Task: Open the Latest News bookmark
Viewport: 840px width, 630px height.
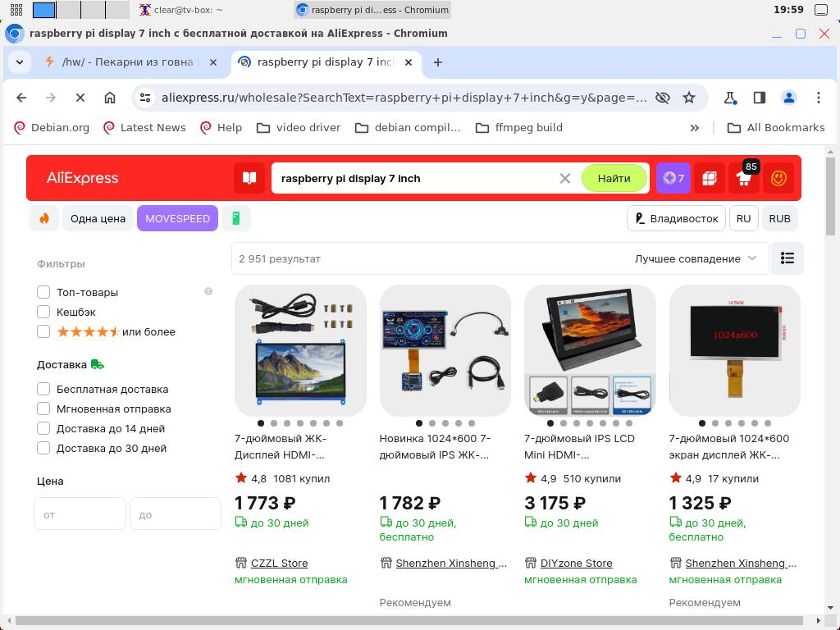Action: tap(144, 128)
